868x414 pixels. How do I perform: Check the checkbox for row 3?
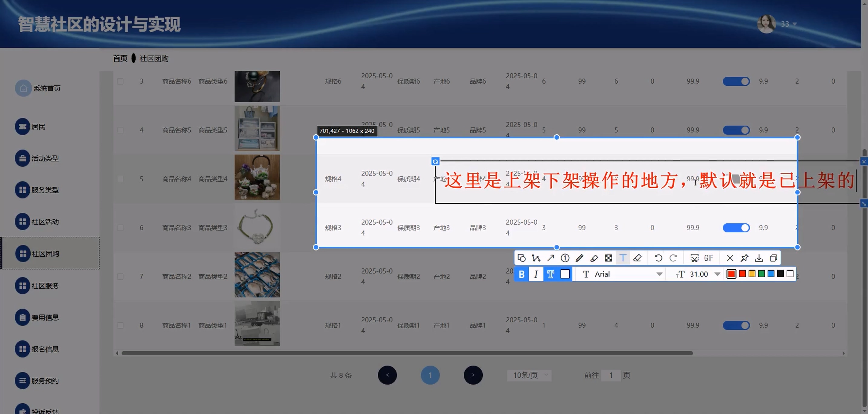point(120,81)
